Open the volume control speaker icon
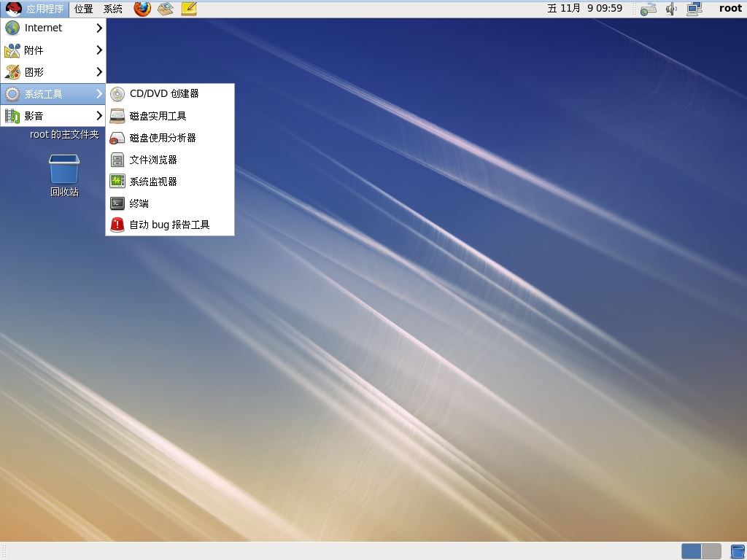Screen dimensions: 747x560 click(671, 9)
